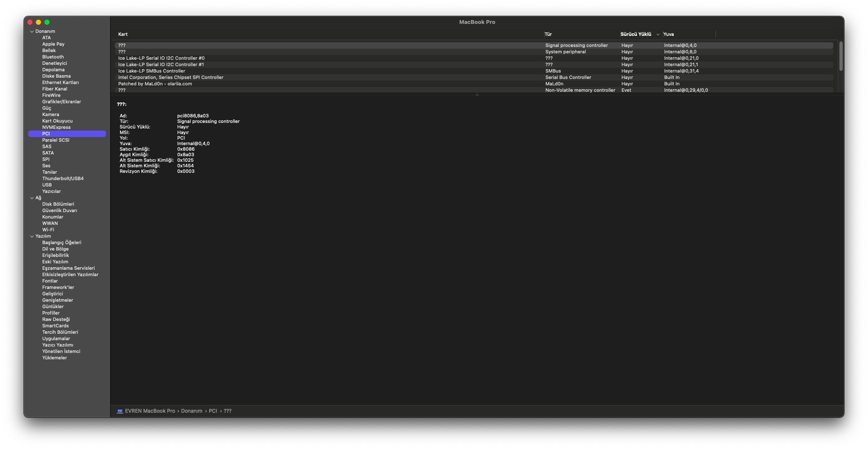Image resolution: width=868 pixels, height=449 pixels.
Task: Select Wi-Fi under the Ağ section
Action: click(48, 230)
